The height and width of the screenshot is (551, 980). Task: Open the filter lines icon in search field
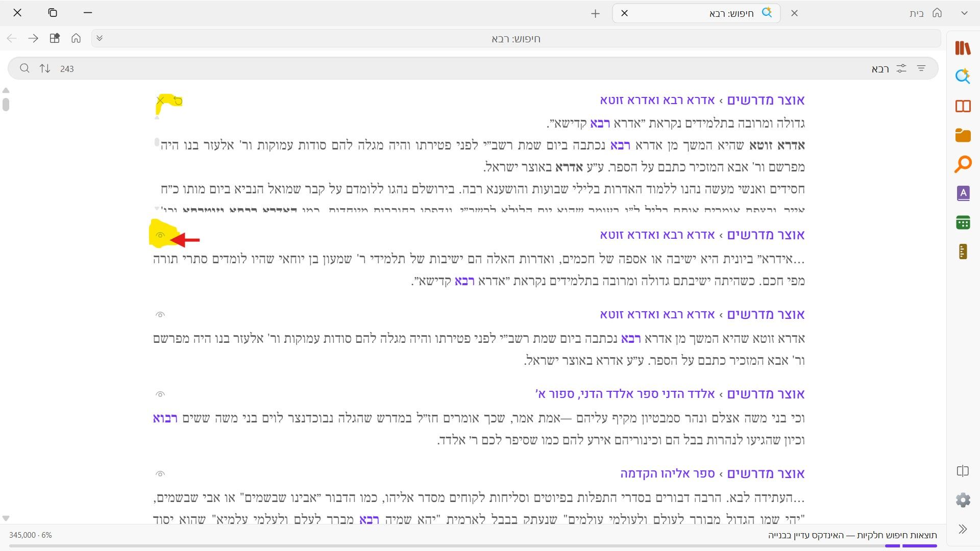tap(921, 68)
